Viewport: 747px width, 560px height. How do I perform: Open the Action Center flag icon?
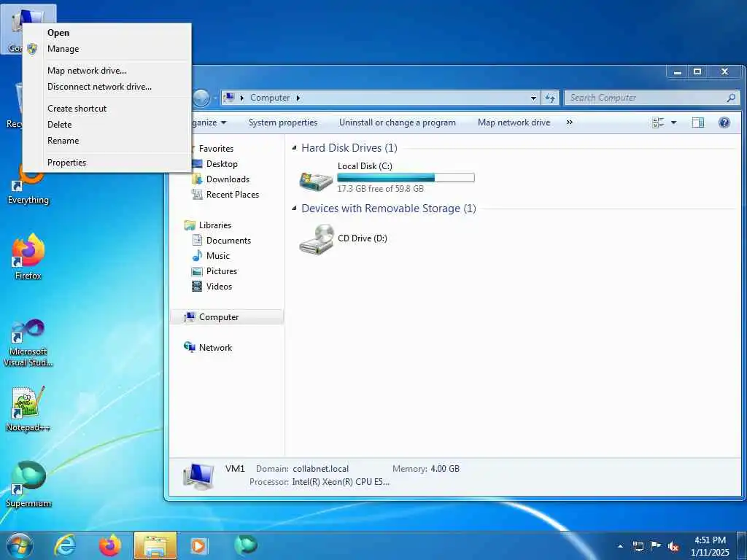coord(656,546)
